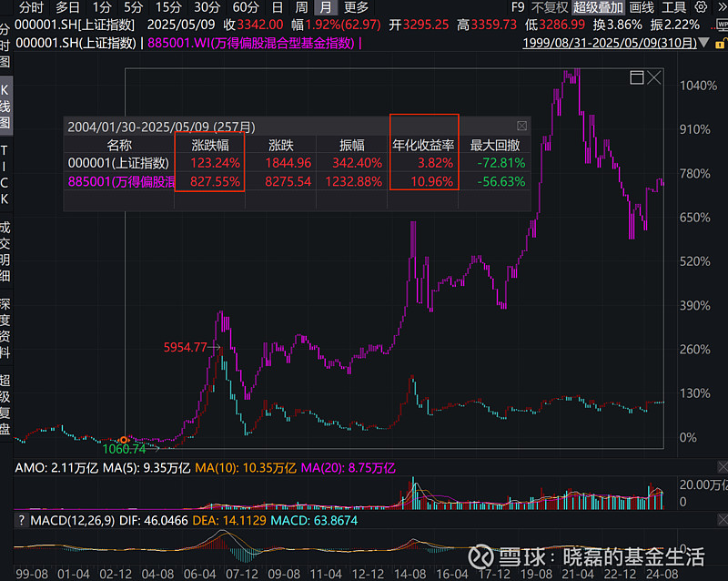Screen dimensions: 728x581
Task: Switch to weekly 周 K-line
Action: (x=301, y=7)
